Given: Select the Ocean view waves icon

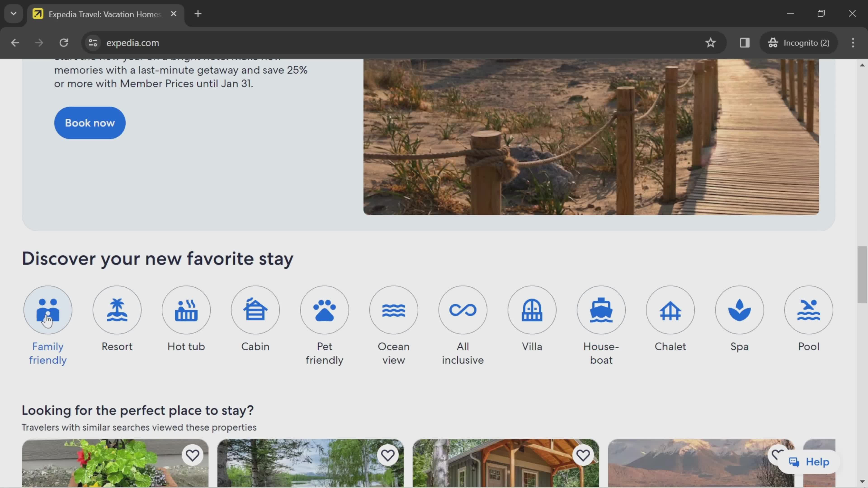Looking at the screenshot, I should pyautogui.click(x=394, y=310).
